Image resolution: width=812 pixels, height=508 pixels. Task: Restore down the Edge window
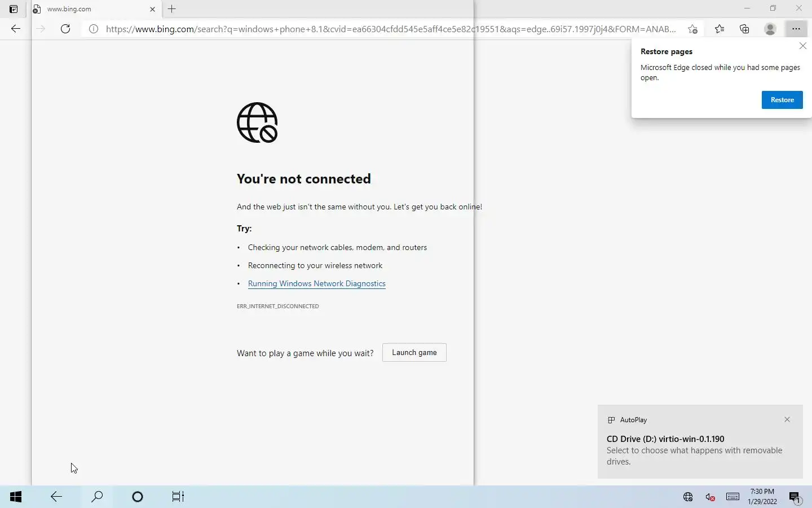click(773, 8)
